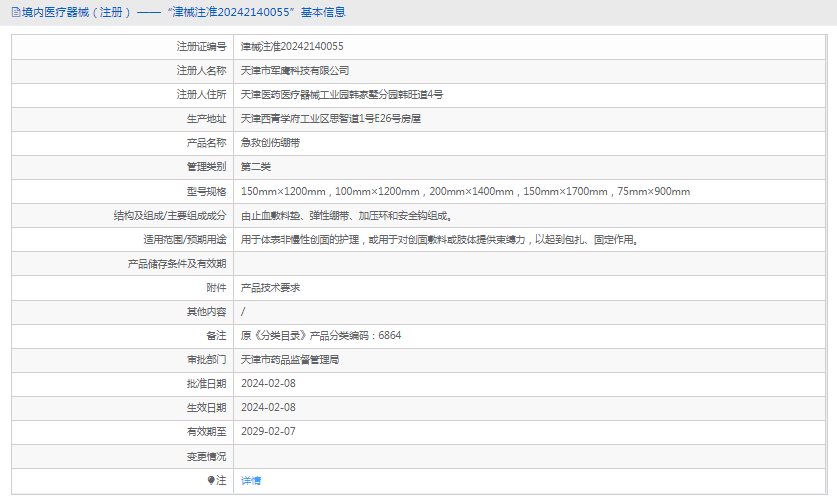Click the 审批部门 label

(x=206, y=359)
